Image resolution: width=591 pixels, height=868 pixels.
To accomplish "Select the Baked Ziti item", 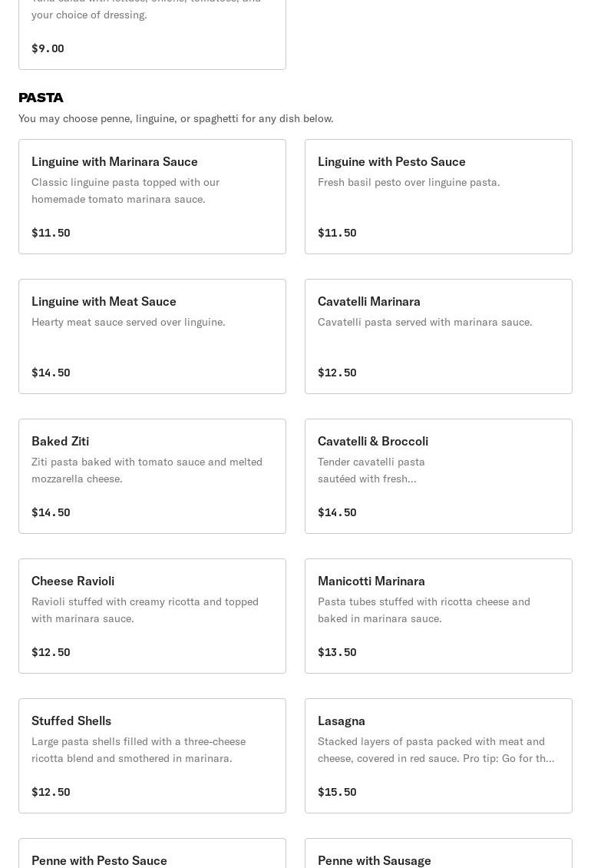I will point(152,476).
